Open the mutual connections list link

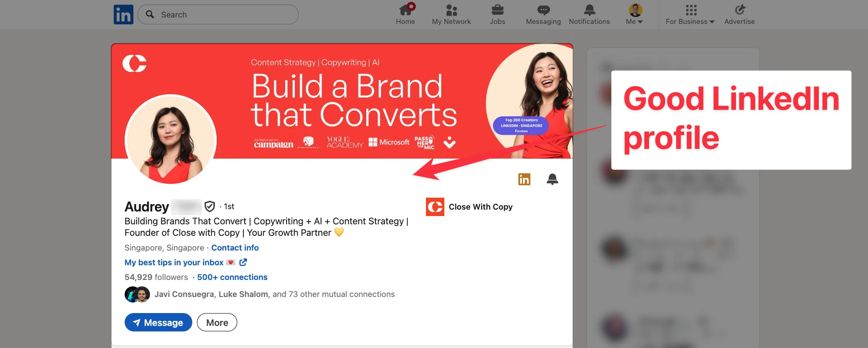coord(275,294)
